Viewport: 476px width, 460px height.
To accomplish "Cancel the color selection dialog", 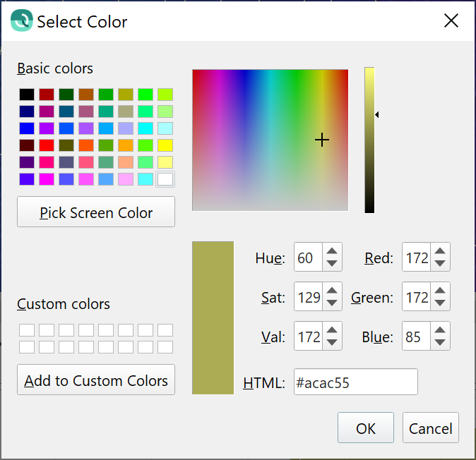I will pyautogui.click(x=430, y=428).
